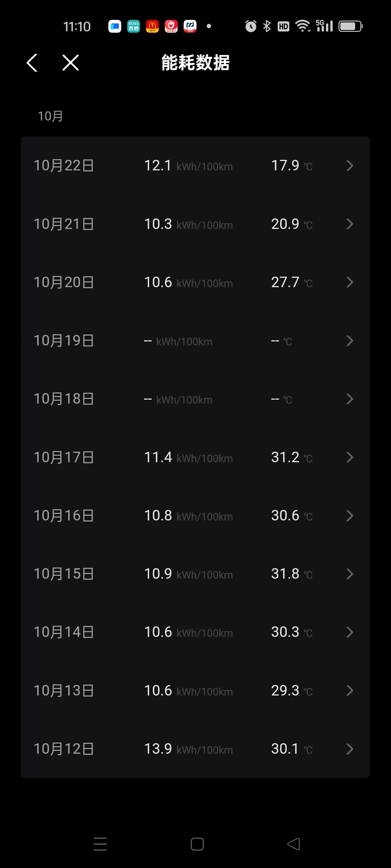Tap the 31.8 ℃ temperature reading

tap(291, 574)
